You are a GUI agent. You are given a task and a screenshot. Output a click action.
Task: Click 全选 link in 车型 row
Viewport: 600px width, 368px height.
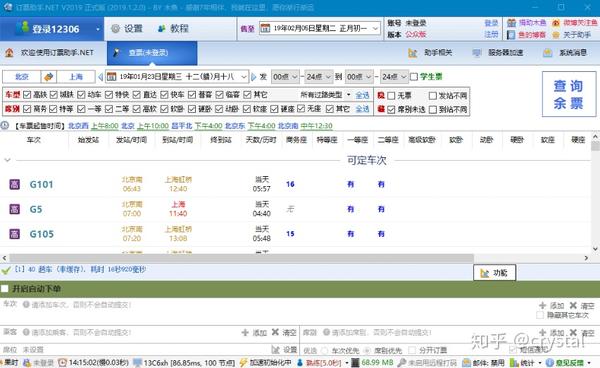pyautogui.click(x=362, y=95)
